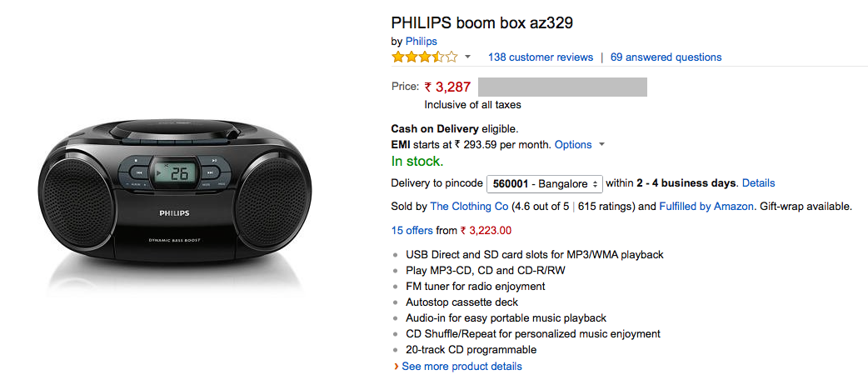The width and height of the screenshot is (868, 380).
Task: Open See more product details
Action: 461,367
